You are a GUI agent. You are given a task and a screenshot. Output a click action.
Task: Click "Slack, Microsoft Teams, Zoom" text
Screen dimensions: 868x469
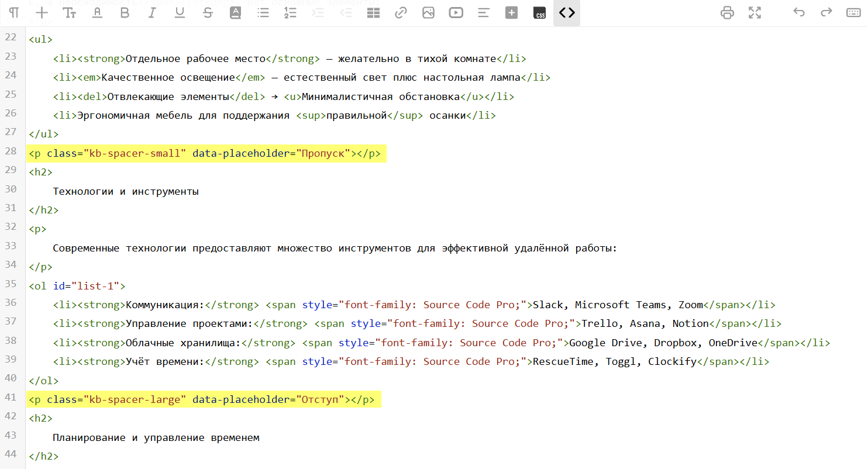click(618, 305)
